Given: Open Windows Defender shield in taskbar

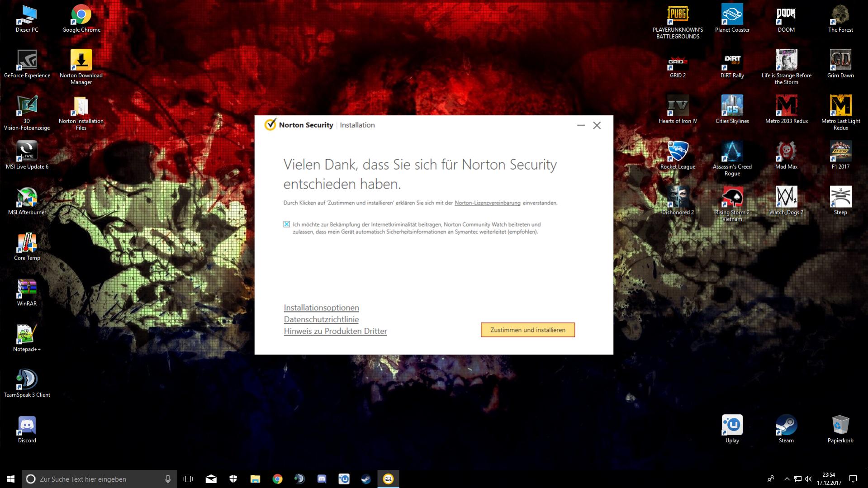Looking at the screenshot, I should [233, 479].
